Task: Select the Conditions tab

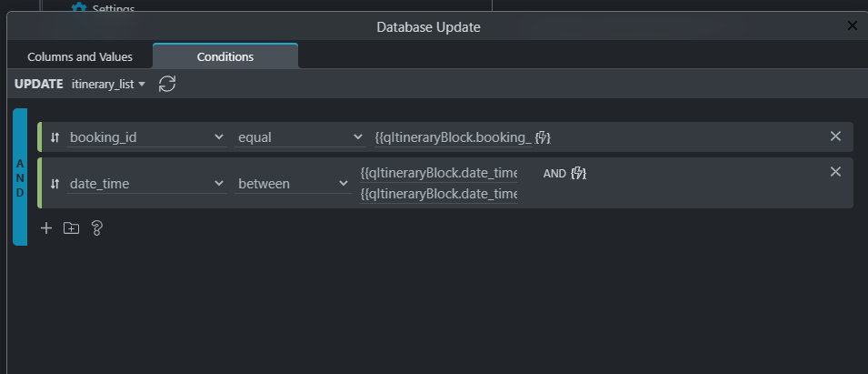Action: coord(225,56)
